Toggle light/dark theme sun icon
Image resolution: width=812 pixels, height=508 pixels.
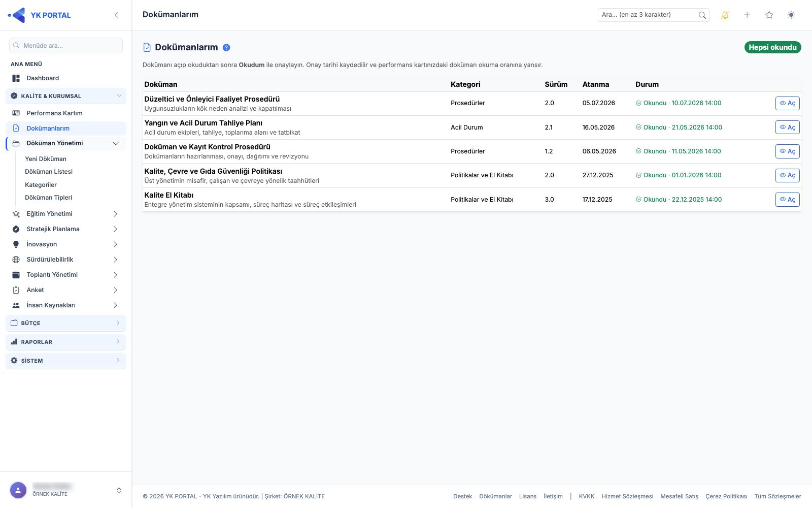[791, 15]
